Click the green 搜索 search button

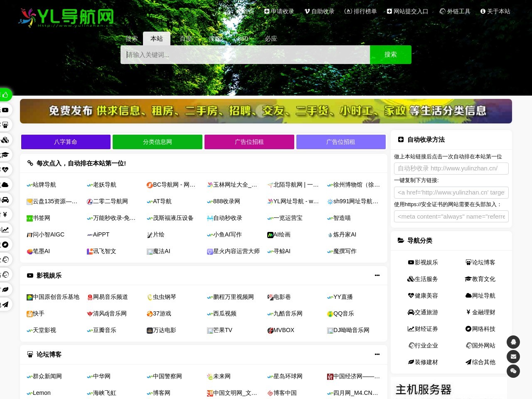click(390, 54)
